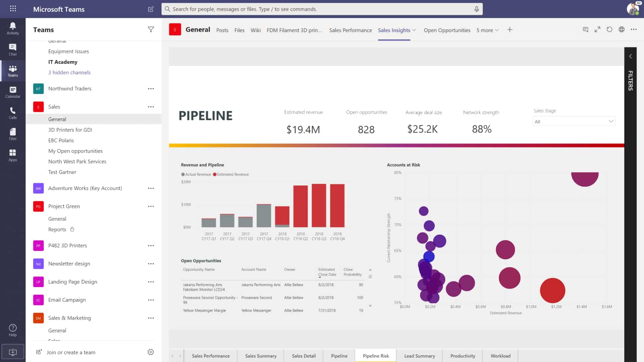The width and height of the screenshot is (644, 362).
Task: Open manage teams settings gear
Action: click(x=150, y=352)
